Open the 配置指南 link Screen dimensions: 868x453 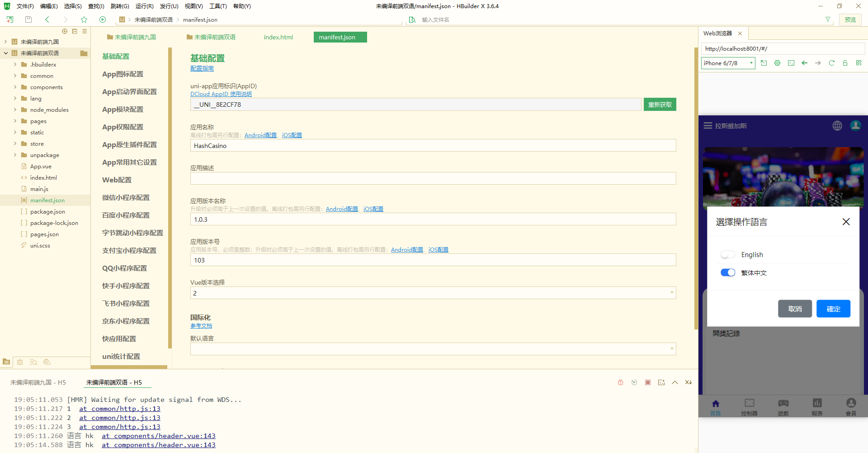pos(202,68)
